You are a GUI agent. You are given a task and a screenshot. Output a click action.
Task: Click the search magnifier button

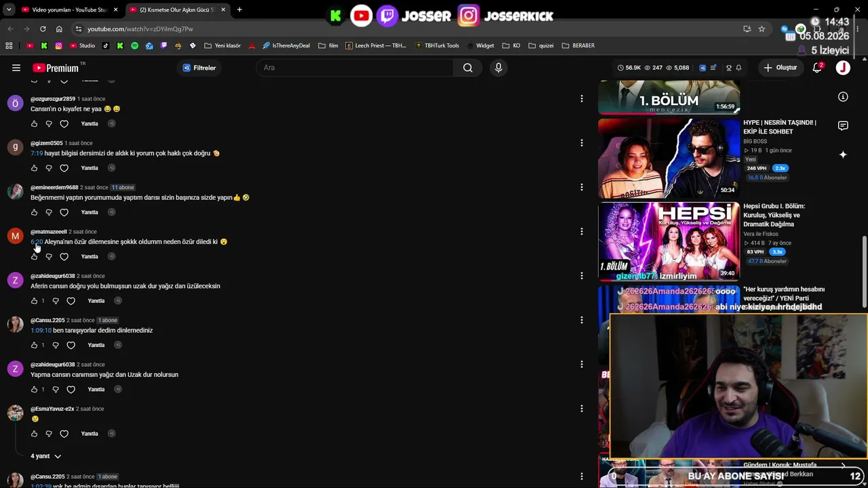[468, 68]
